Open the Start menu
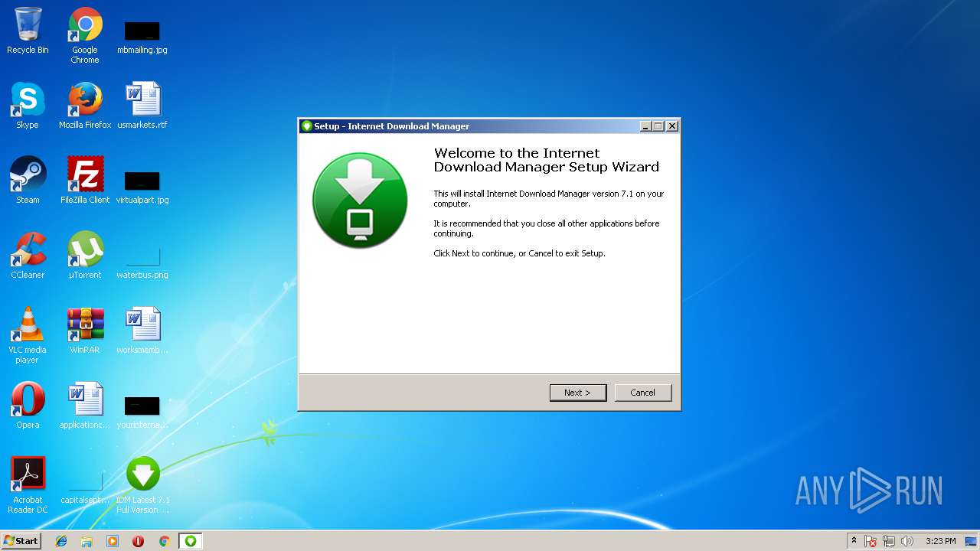 click(21, 541)
